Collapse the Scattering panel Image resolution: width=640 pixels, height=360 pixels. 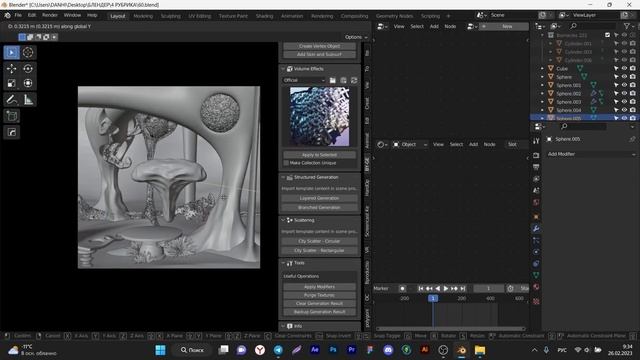(284, 220)
